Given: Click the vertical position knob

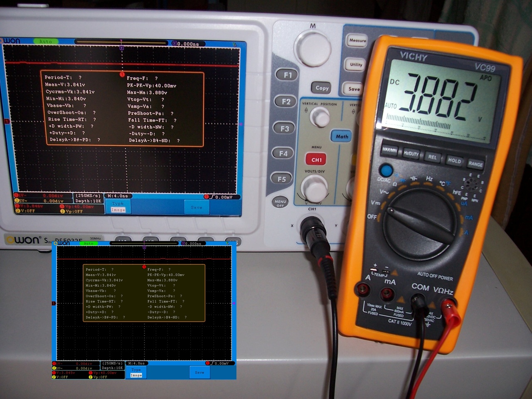Looking at the screenshot, I should click(x=320, y=117).
